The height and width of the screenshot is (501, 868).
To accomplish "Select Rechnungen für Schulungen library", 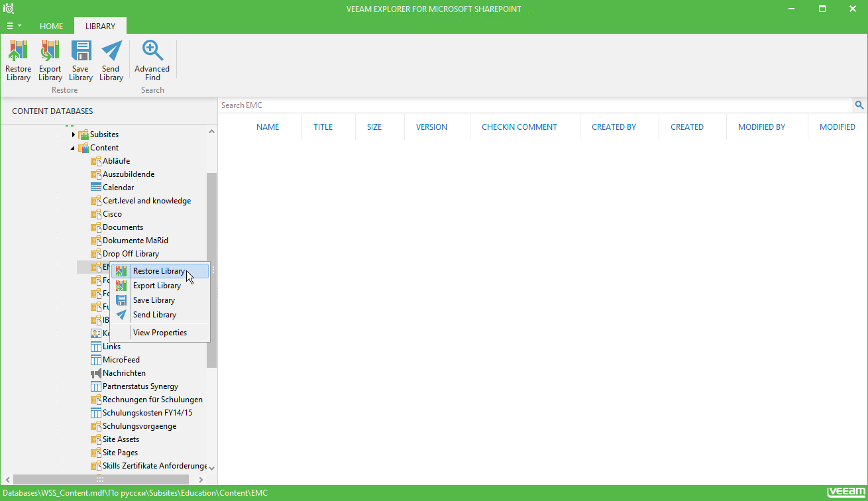I will pos(152,400).
